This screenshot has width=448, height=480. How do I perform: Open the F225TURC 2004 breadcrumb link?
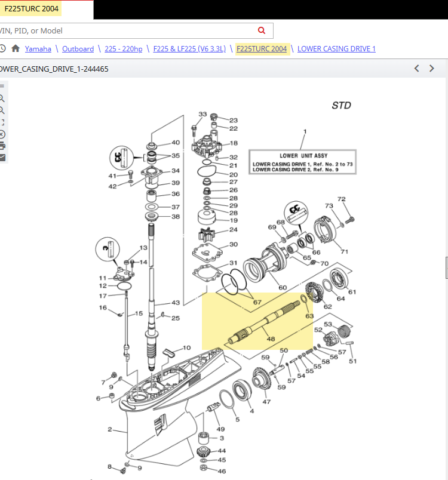(x=262, y=49)
